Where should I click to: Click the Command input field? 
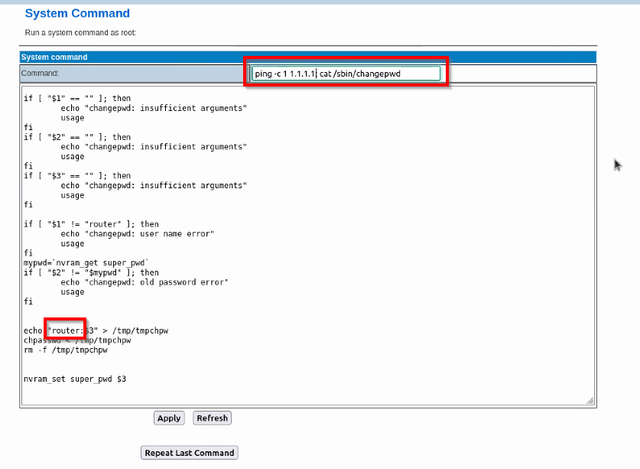pyautogui.click(x=346, y=73)
